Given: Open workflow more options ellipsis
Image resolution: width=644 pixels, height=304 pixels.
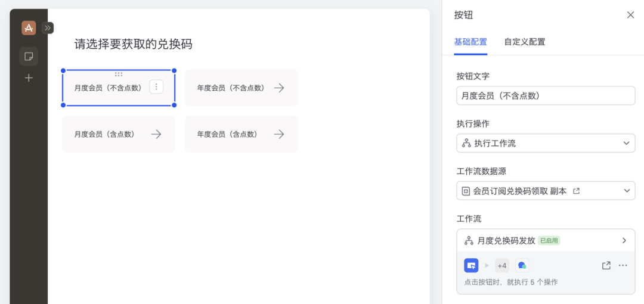Looking at the screenshot, I should 623,265.
